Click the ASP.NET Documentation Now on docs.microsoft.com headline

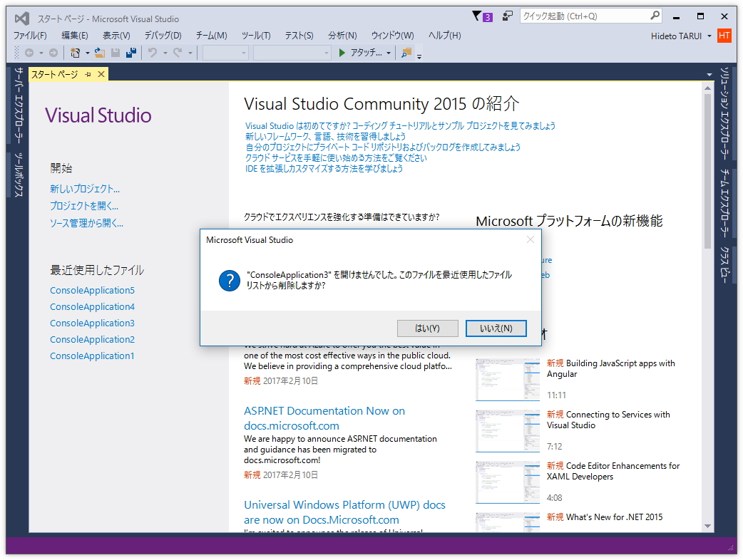[x=324, y=418]
